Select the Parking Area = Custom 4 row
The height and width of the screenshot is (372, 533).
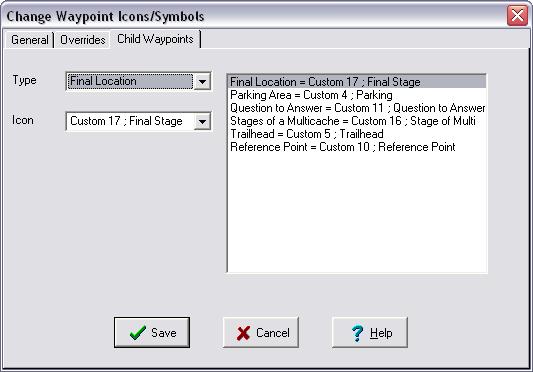point(357,95)
